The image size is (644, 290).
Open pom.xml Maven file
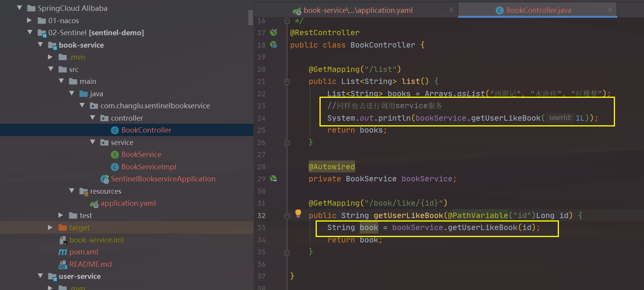click(84, 252)
